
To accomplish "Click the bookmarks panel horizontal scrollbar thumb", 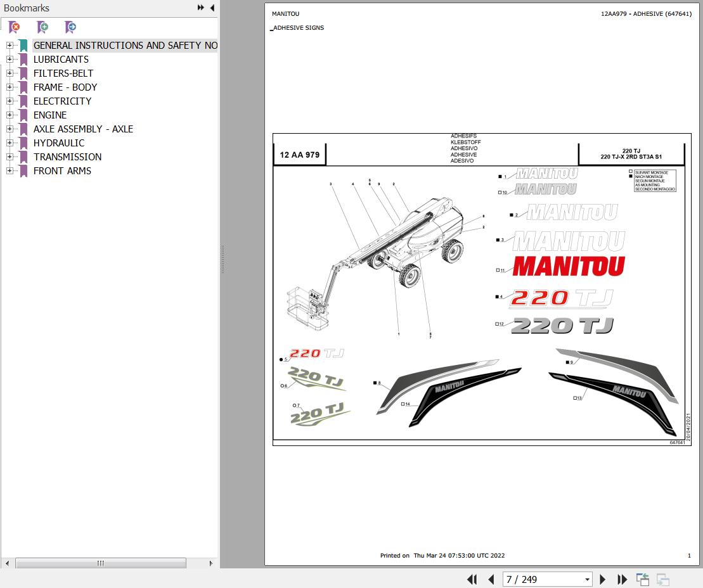I will pyautogui.click(x=101, y=563).
